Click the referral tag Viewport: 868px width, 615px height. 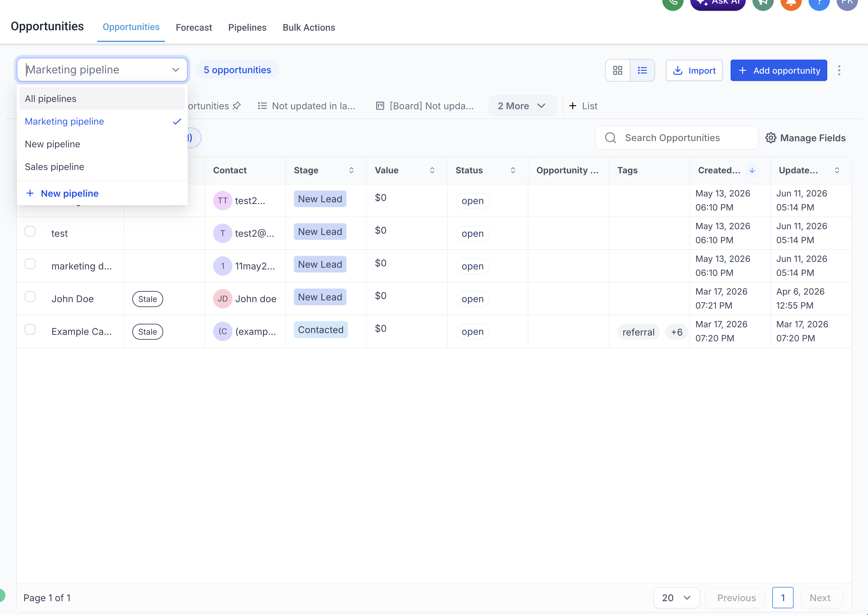click(638, 332)
